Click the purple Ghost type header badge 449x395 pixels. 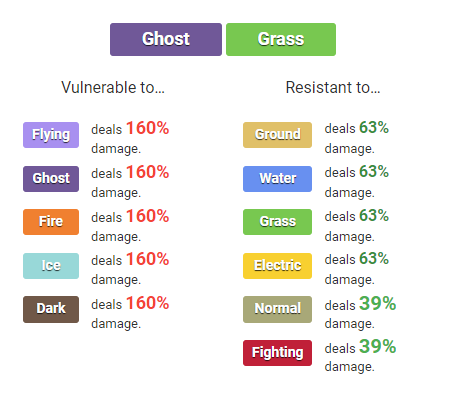(166, 39)
